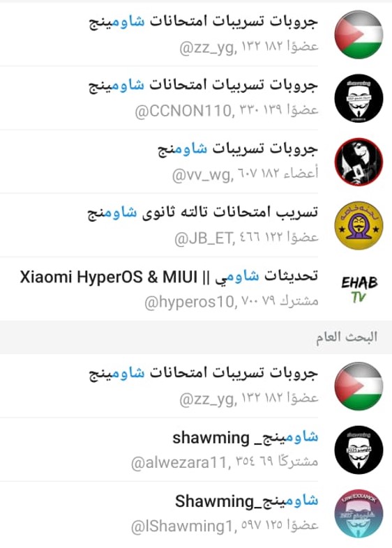
Task: Tap pink-blue mask avatar of @IShawming1
Action: tap(359, 513)
